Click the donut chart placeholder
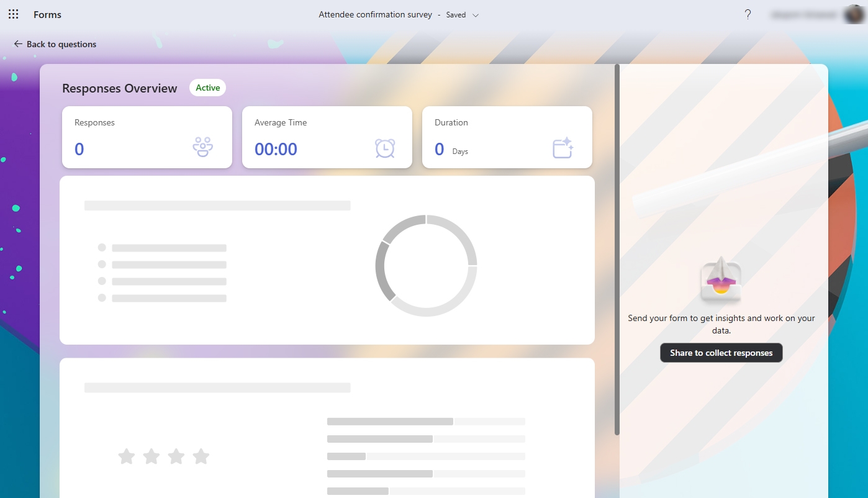The height and width of the screenshot is (498, 868). pyautogui.click(x=427, y=266)
